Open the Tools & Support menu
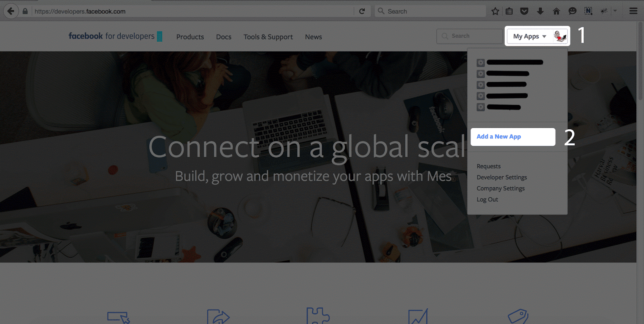The width and height of the screenshot is (644, 324). click(268, 37)
